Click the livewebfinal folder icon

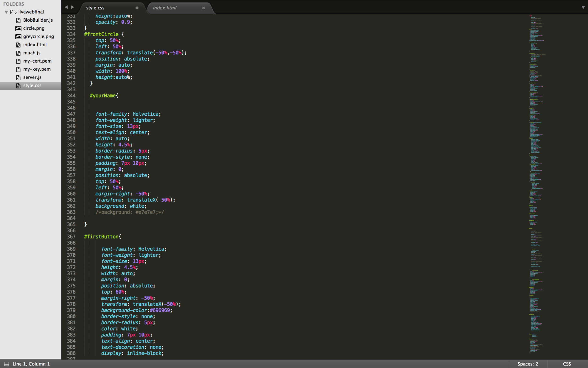(13, 12)
